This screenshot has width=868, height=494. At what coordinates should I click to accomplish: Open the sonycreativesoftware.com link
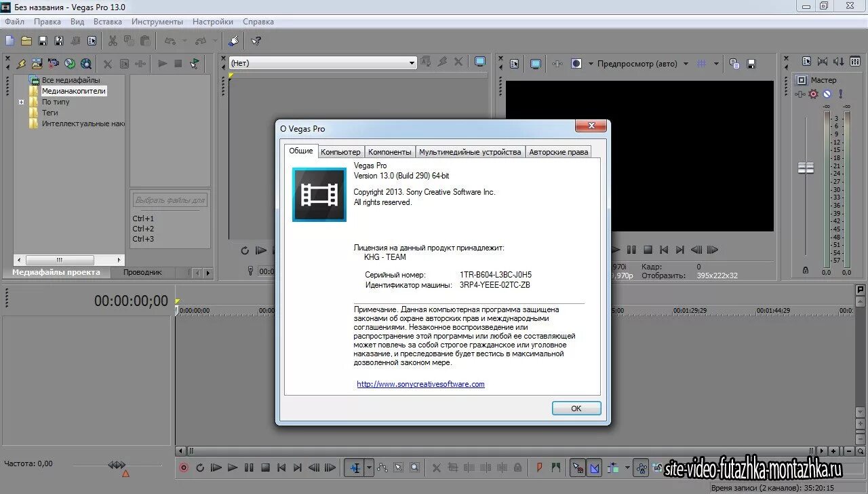pos(420,384)
